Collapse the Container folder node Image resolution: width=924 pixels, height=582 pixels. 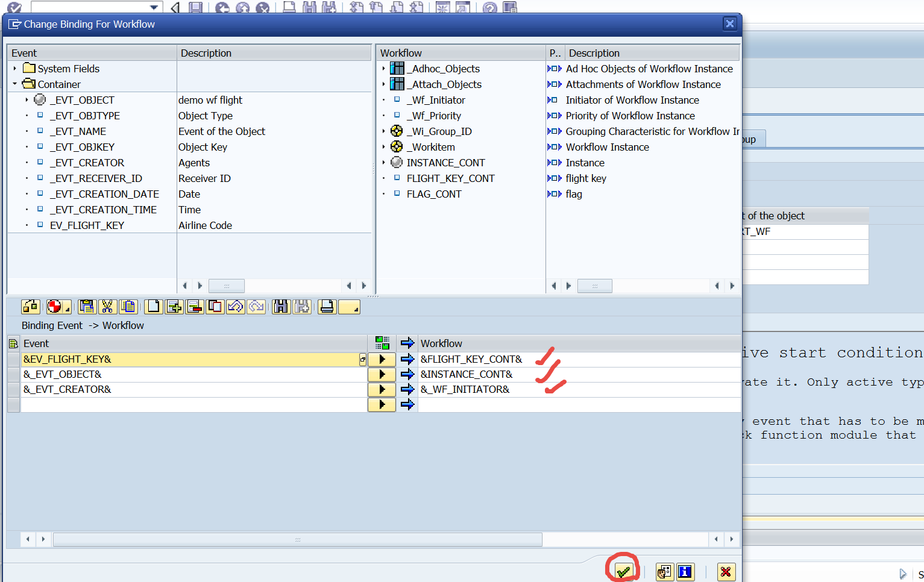tap(14, 84)
